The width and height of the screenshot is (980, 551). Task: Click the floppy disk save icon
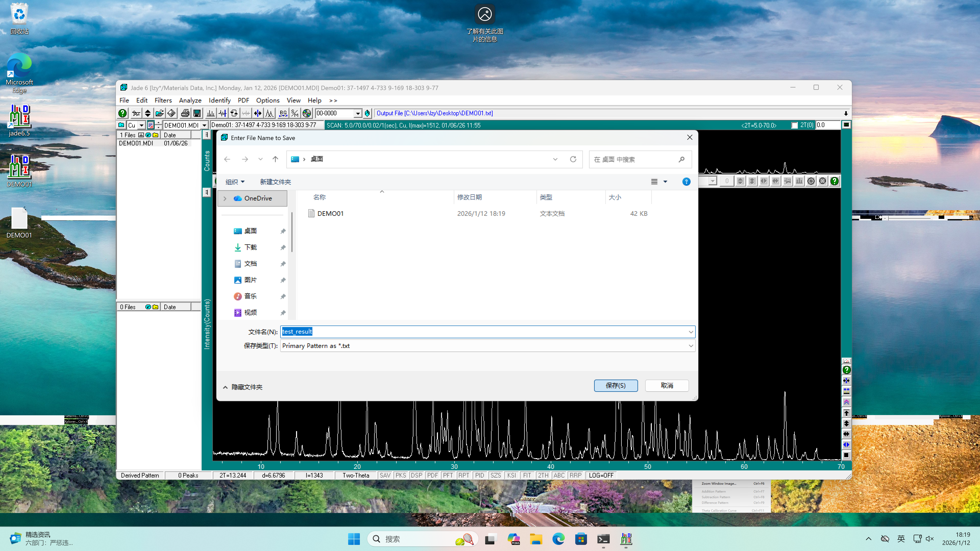point(197,113)
